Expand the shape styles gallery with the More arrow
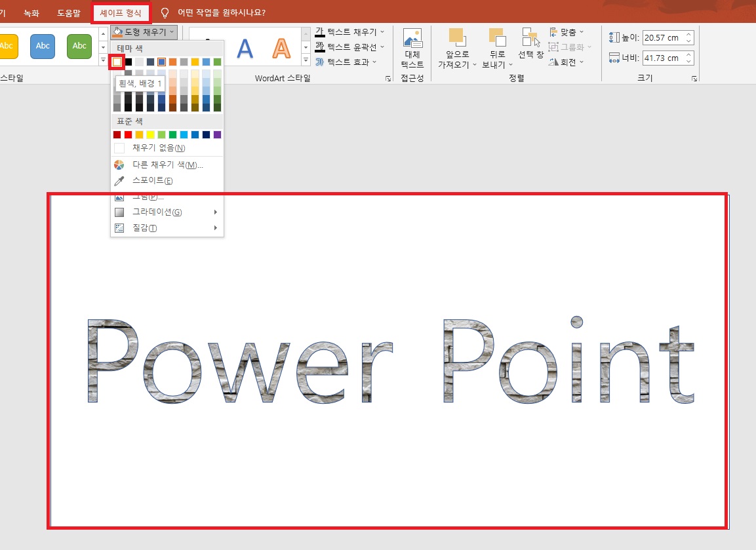This screenshot has height=550, width=756. click(x=103, y=60)
